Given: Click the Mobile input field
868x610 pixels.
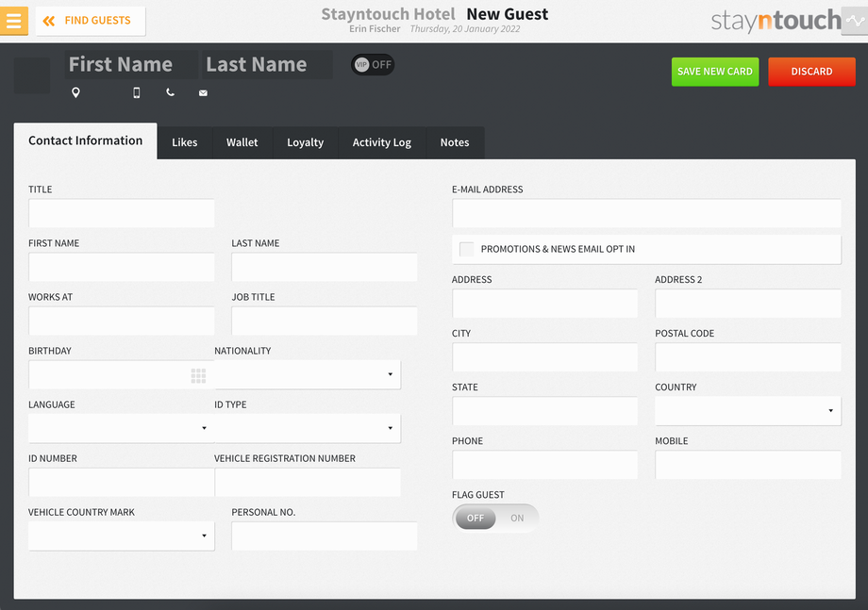Looking at the screenshot, I should click(x=748, y=465).
